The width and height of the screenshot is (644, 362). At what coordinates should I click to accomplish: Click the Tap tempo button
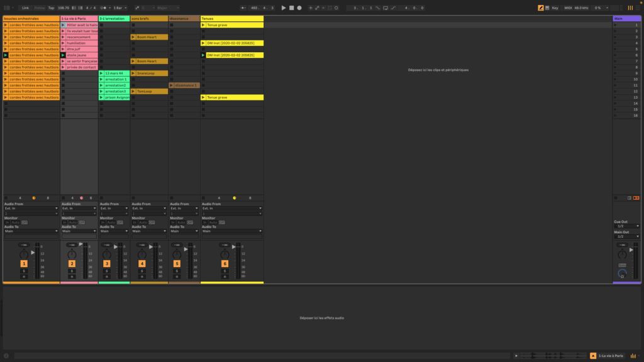click(51, 8)
